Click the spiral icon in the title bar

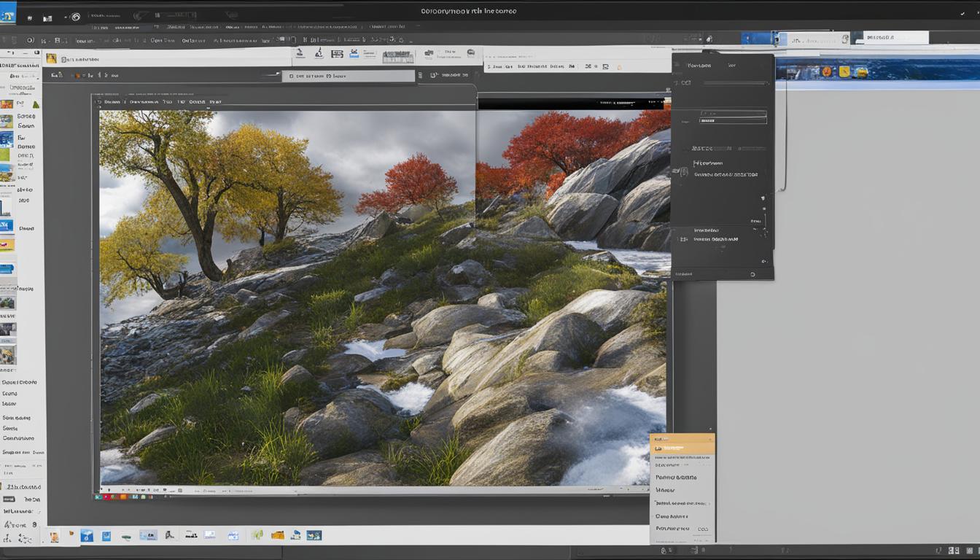coord(75,17)
